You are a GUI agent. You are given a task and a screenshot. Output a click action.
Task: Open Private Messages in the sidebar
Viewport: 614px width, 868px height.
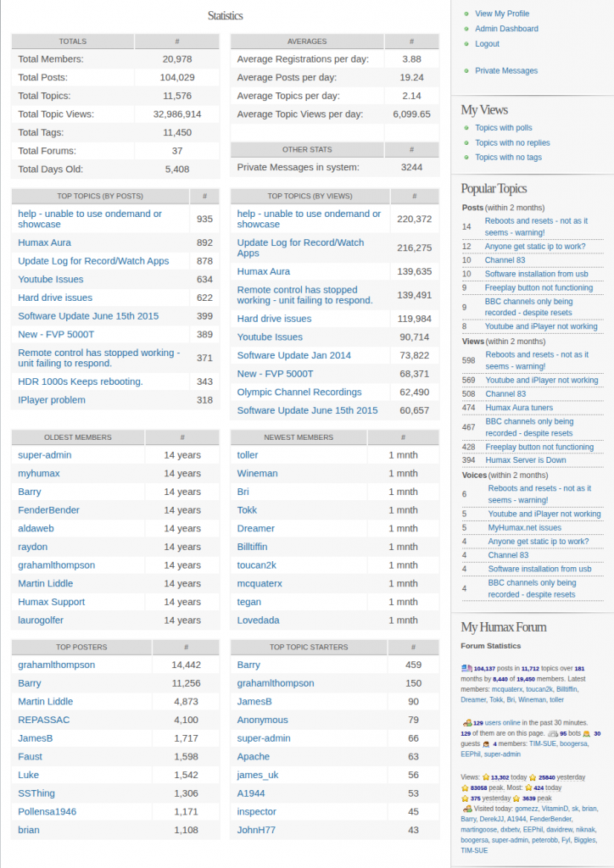click(x=506, y=71)
